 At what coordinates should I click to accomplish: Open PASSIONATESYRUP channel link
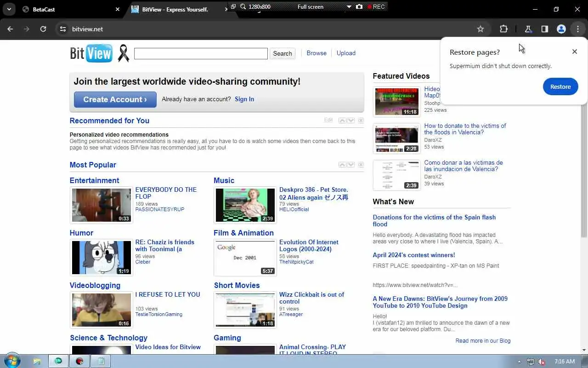click(159, 209)
